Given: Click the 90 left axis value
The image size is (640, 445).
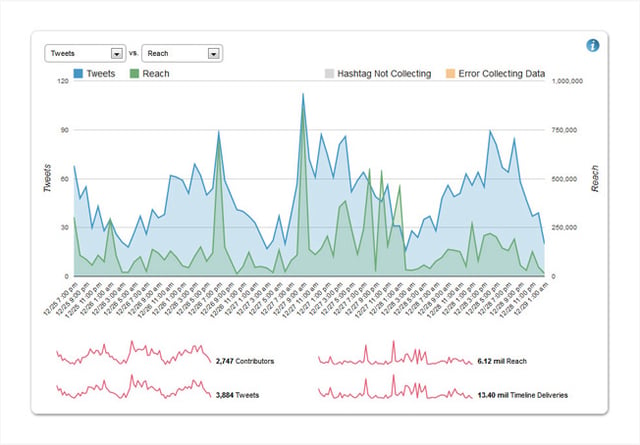Looking at the screenshot, I should (x=64, y=130).
